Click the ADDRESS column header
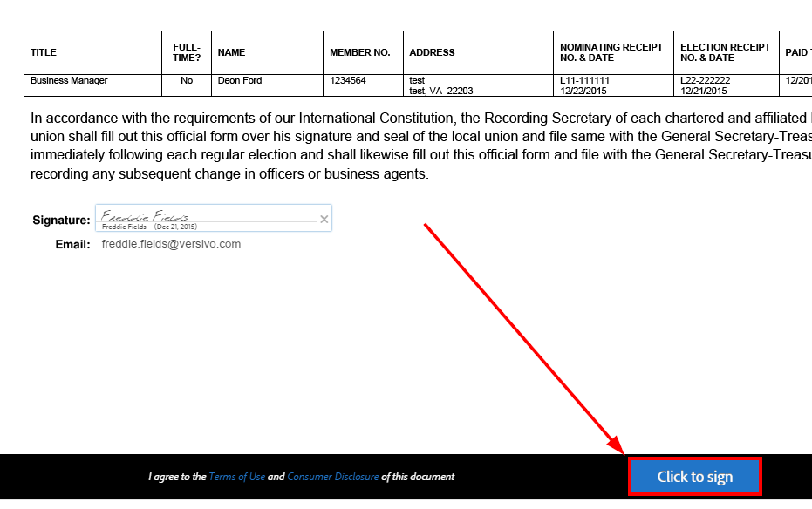The image size is (812, 509). click(x=478, y=53)
